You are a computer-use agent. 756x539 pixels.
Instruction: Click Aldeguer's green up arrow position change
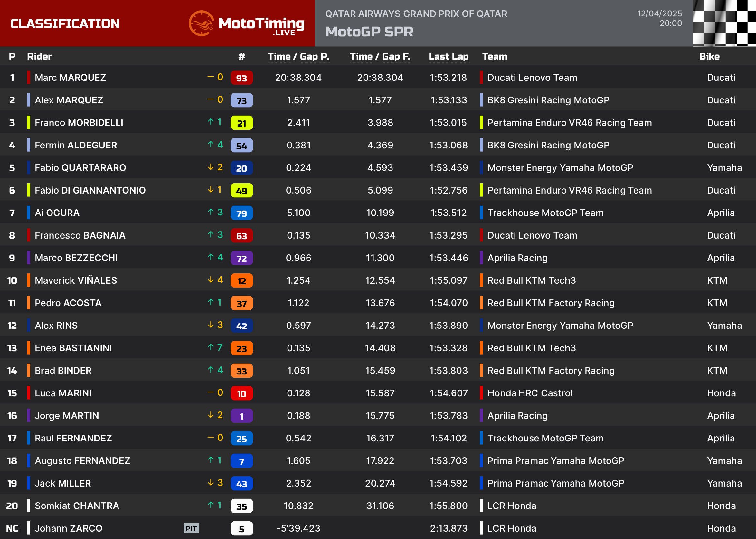coord(210,144)
